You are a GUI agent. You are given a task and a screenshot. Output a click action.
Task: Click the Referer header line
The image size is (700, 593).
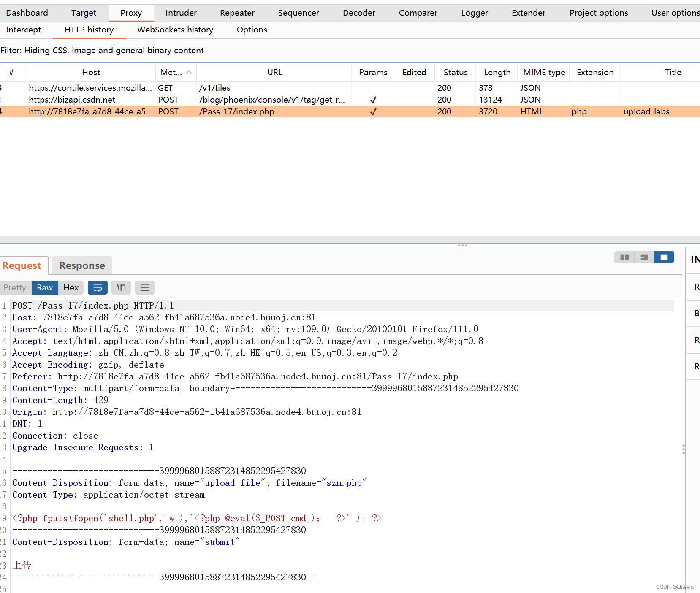[x=235, y=376]
